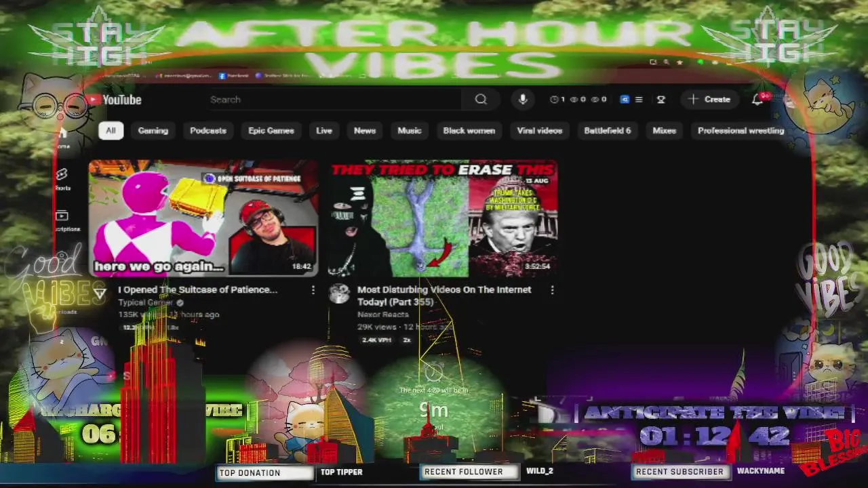Select the Epic Games filter chip
This screenshot has width=868, height=488.
271,131
